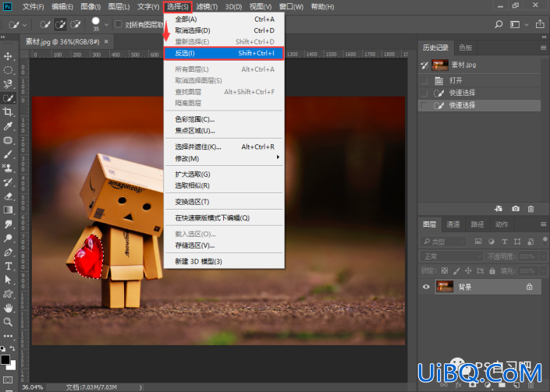This screenshot has height=392, width=550.
Task: Toggle Quick Mask mode icon
Action: (8, 380)
